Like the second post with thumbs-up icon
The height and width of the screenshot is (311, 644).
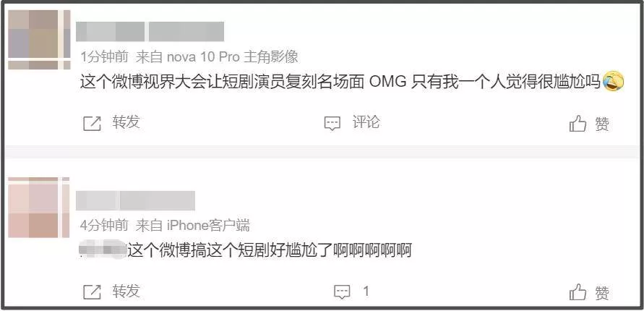click(x=578, y=292)
